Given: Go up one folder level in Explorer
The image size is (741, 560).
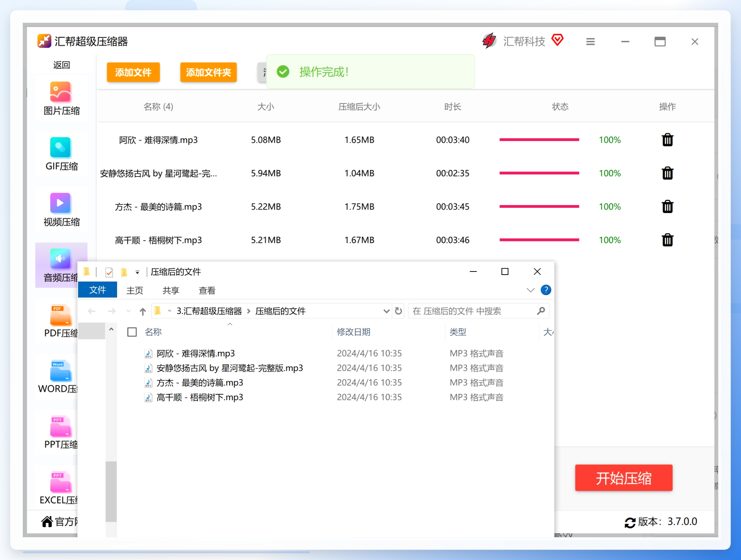Looking at the screenshot, I should pos(143,311).
